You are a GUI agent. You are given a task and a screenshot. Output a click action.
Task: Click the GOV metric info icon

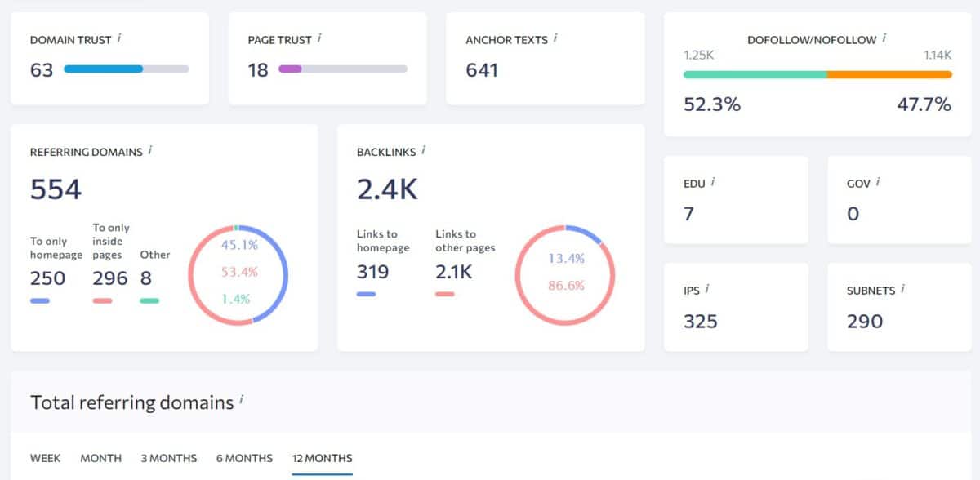878,181
